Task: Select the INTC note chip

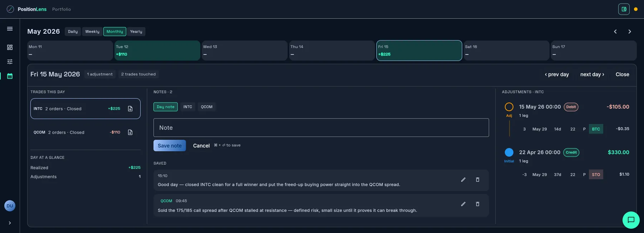Action: (188, 107)
